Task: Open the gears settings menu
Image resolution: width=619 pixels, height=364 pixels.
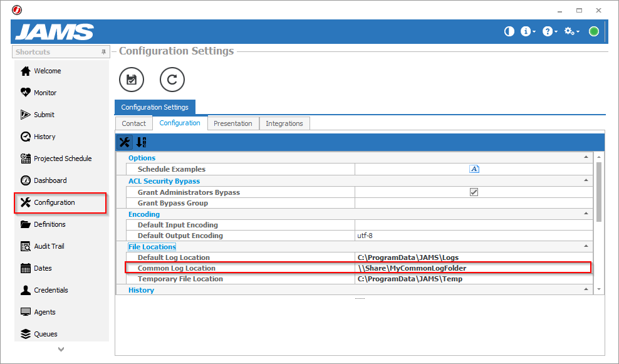Action: click(571, 31)
